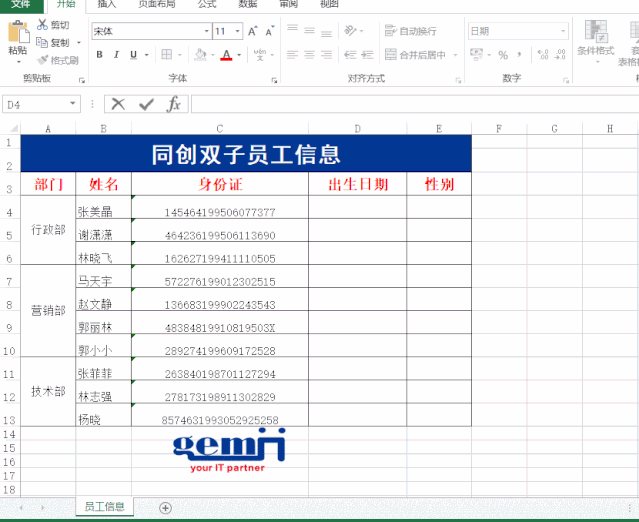
Task: Apply accounting number format icon
Action: [476, 54]
